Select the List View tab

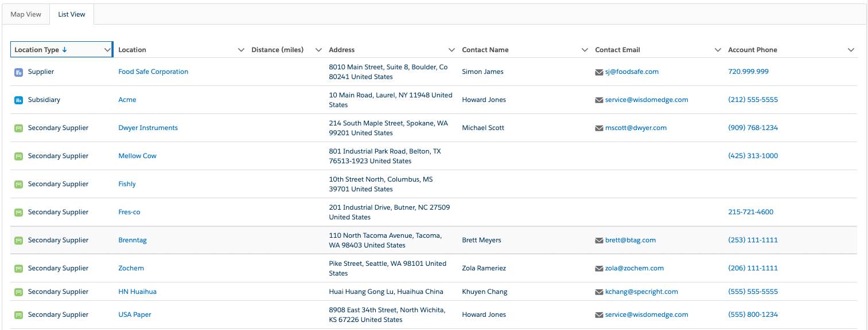pos(72,14)
